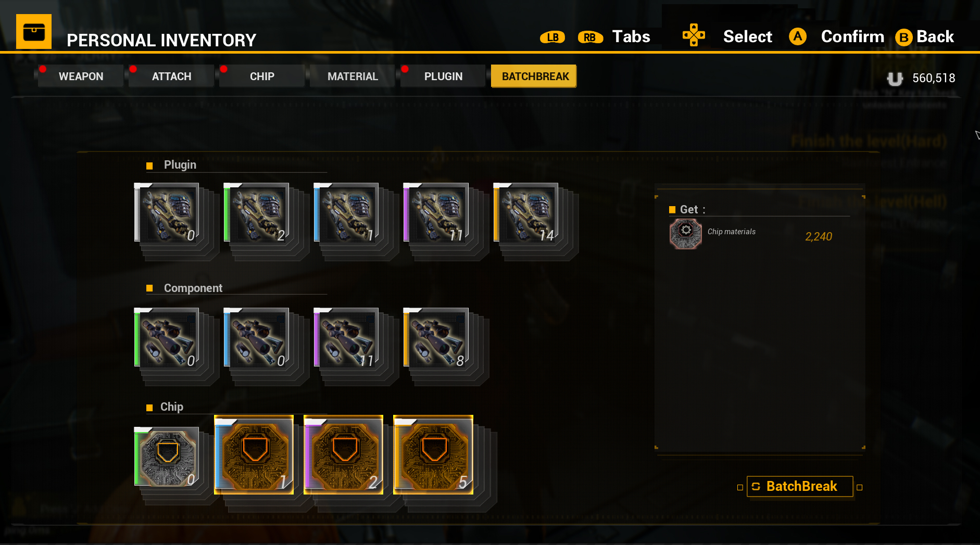Click the A Confirm button prompt

(836, 37)
